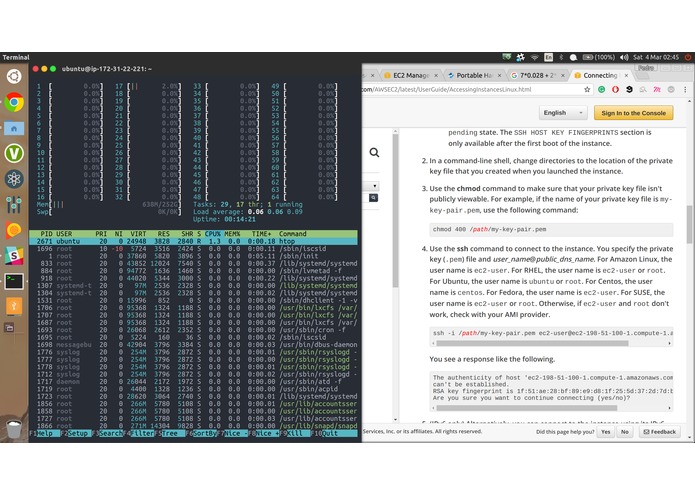Sort htop by the CPU% column header
The width and height of the screenshot is (695, 494).
(212, 234)
